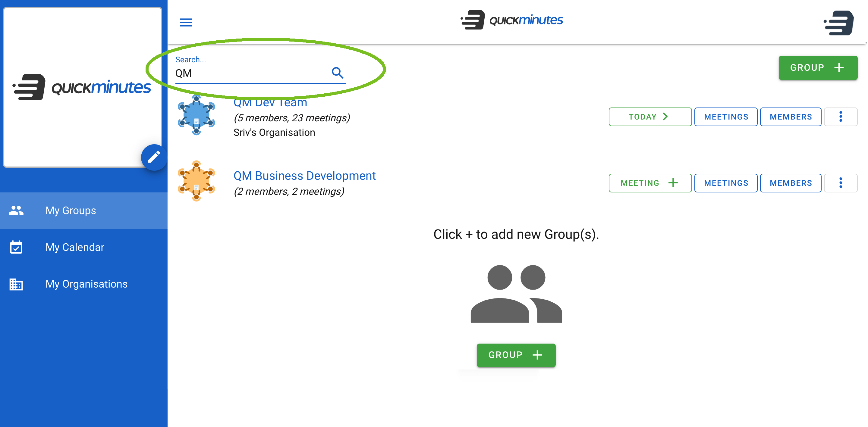This screenshot has width=868, height=427.
Task: Open more options for QM Dev Team
Action: 840,117
